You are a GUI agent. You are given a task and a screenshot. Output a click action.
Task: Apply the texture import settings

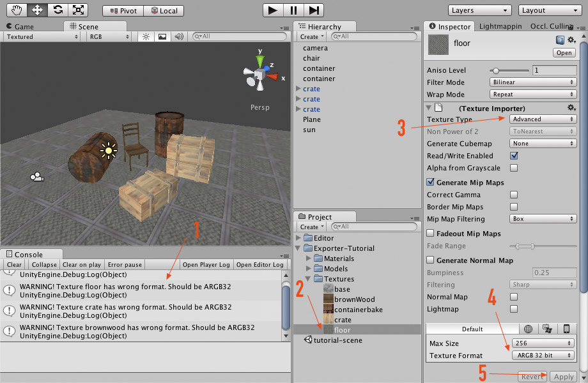[x=564, y=377]
